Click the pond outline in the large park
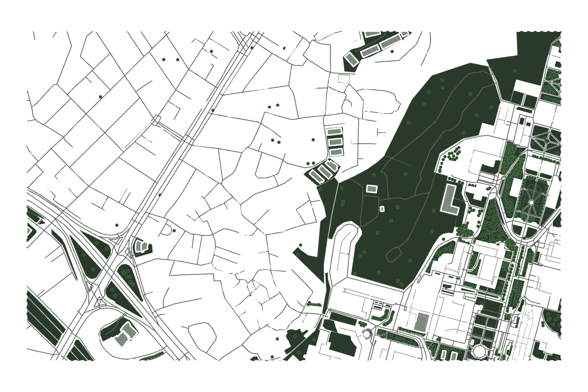 pos(393,254)
